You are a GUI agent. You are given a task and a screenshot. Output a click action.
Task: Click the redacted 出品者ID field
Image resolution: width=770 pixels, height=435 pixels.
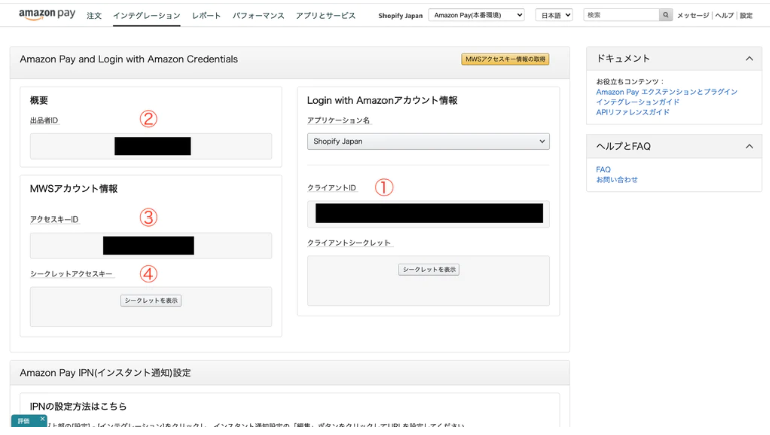pyautogui.click(x=151, y=146)
